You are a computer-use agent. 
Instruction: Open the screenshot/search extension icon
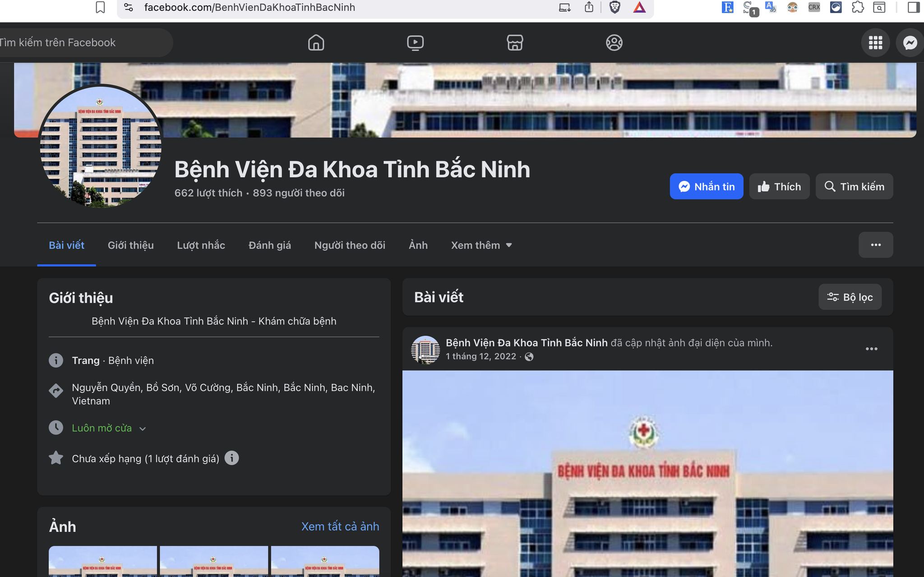pyautogui.click(x=879, y=7)
